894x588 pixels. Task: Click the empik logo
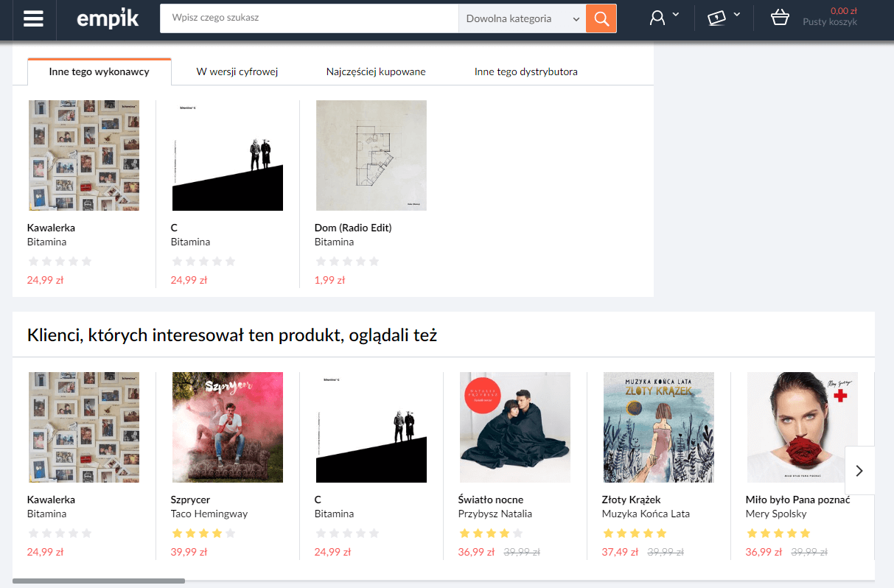[x=108, y=18]
